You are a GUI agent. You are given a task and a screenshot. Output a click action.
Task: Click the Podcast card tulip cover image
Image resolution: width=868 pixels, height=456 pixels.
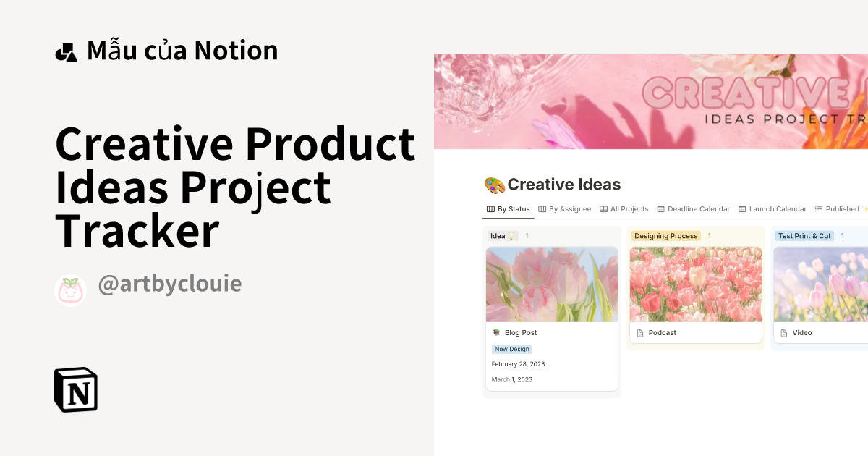point(695,284)
